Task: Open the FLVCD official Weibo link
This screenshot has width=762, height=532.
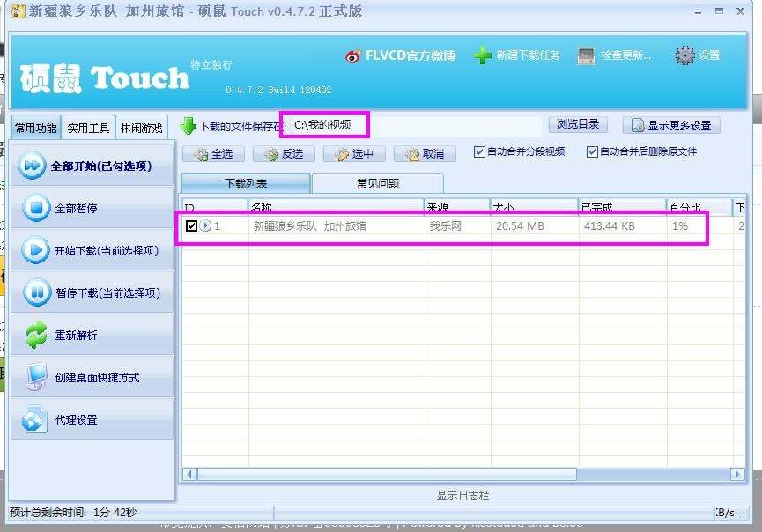Action: point(400,55)
